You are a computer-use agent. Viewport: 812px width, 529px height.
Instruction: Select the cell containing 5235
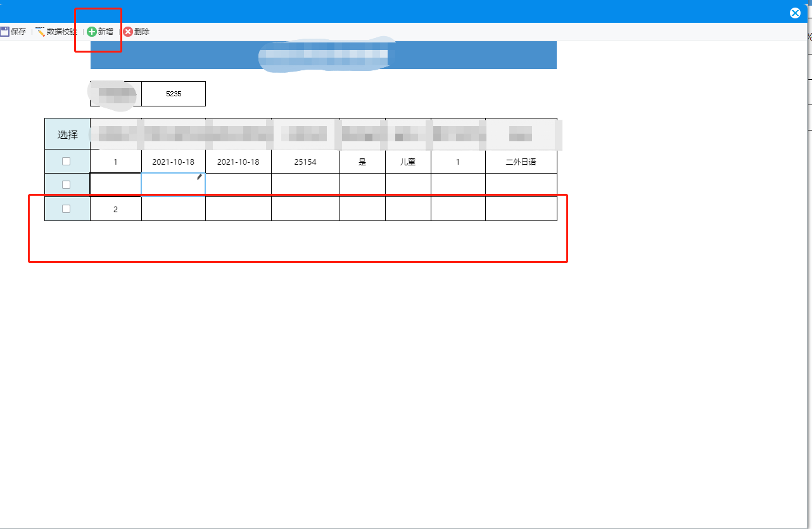(174, 94)
